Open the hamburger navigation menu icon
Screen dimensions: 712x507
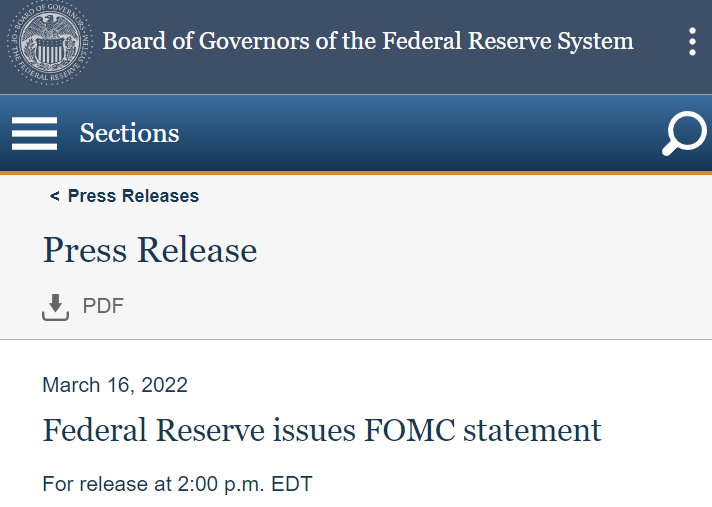coord(34,133)
